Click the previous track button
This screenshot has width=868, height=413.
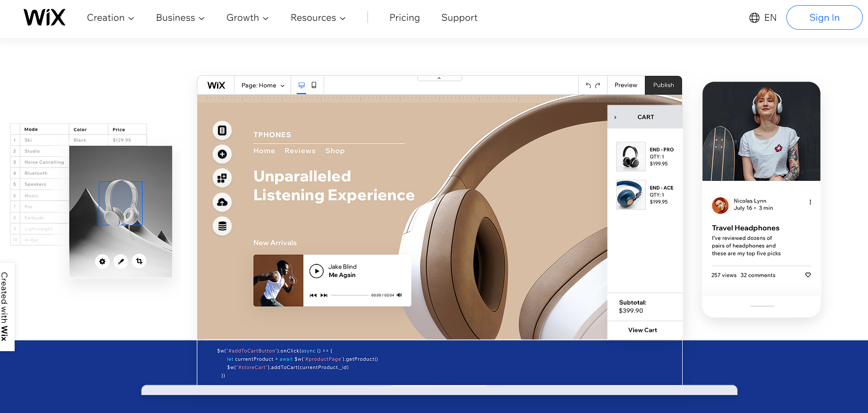[313, 295]
